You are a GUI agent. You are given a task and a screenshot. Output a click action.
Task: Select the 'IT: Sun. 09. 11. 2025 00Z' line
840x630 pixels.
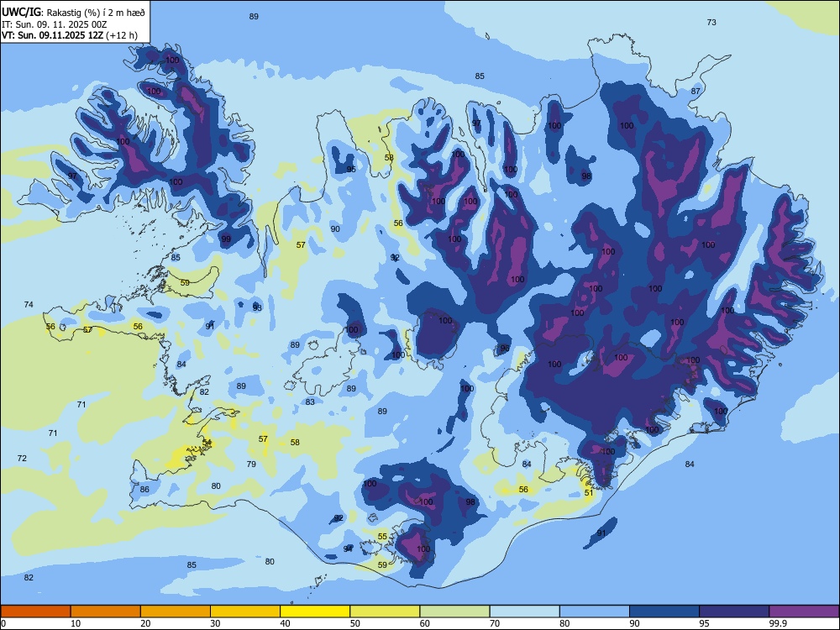pos(54,24)
